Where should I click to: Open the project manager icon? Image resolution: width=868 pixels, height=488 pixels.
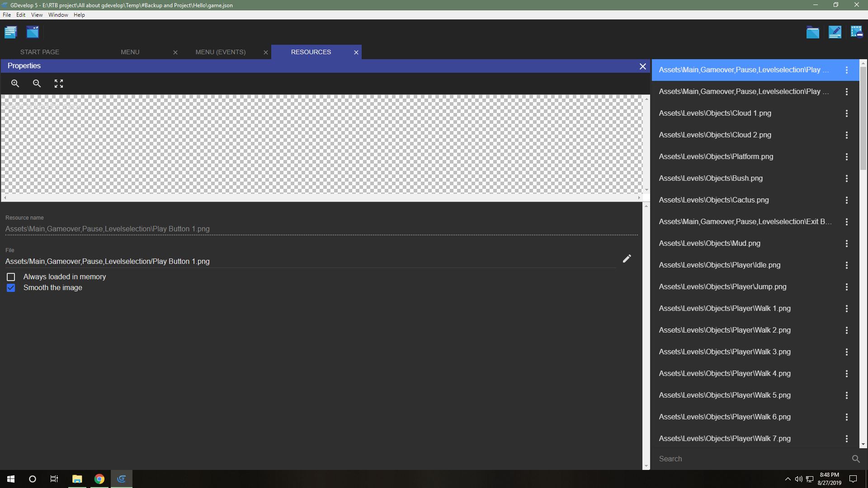click(10, 32)
